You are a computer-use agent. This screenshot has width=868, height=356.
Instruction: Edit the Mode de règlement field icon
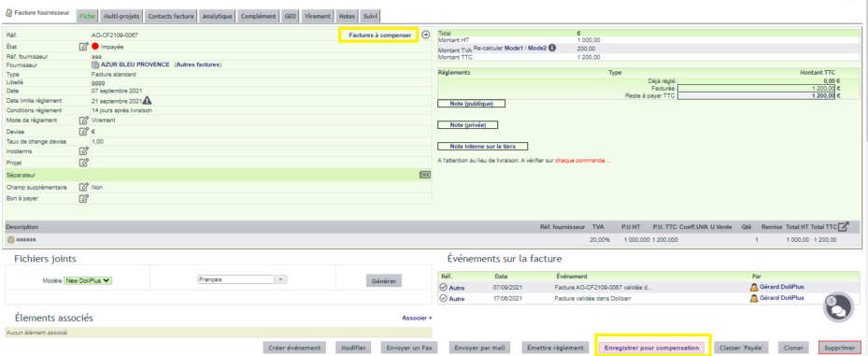coord(83,121)
